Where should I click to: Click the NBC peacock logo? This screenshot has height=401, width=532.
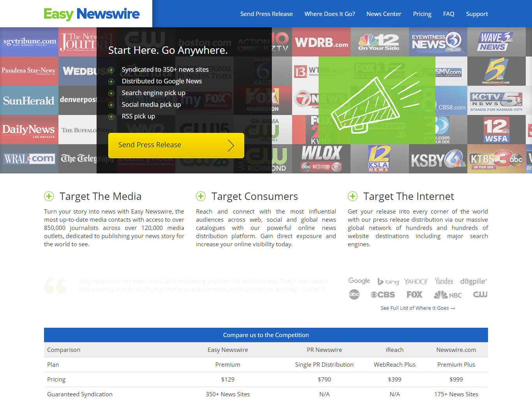pos(447,295)
